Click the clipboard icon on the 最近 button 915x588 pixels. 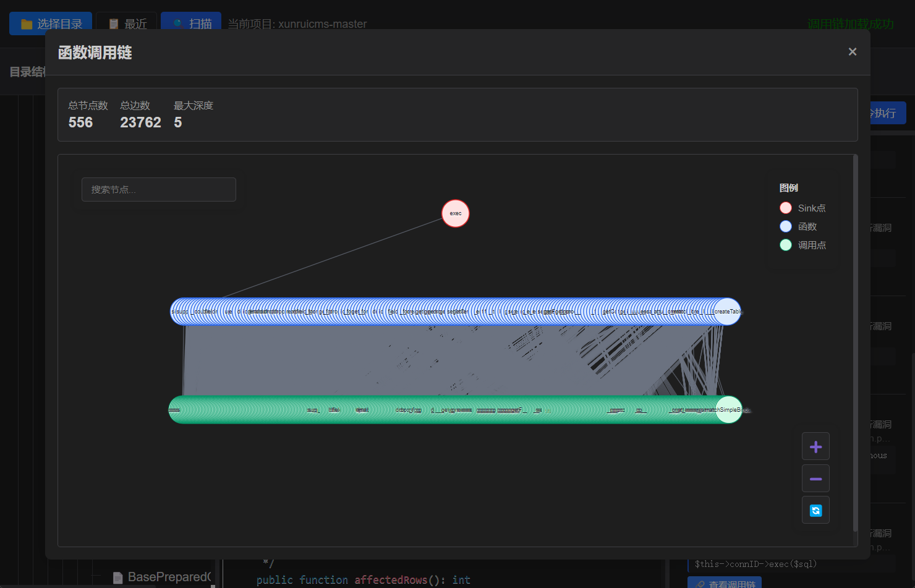coord(113,22)
